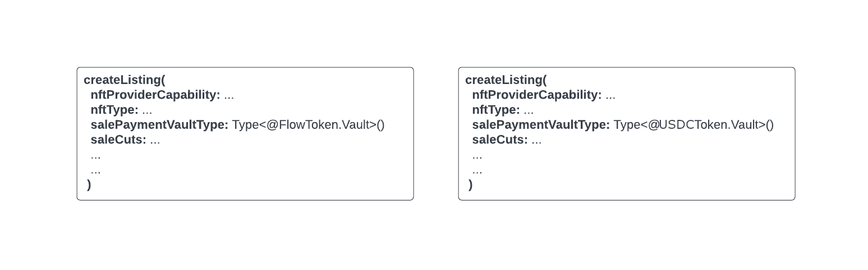Click the Type<@USDCToken.Vault>() value

click(694, 125)
